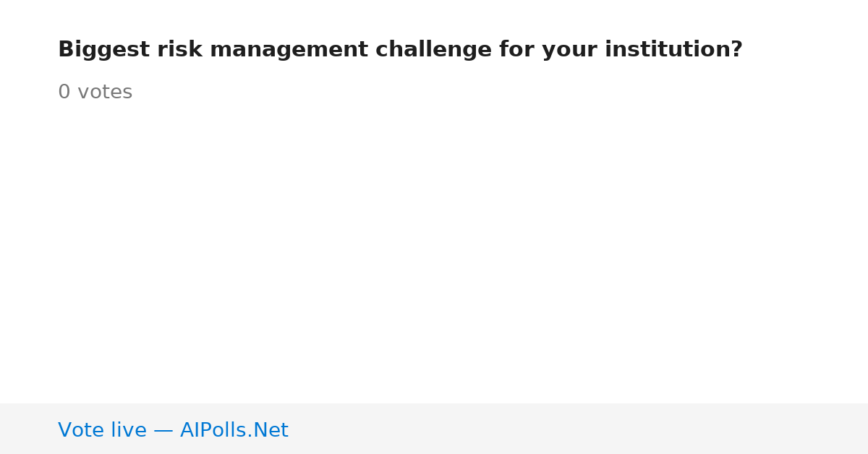Screen dimensions: 868x454
Task: Click the word risk in the heading
Action: point(180,50)
